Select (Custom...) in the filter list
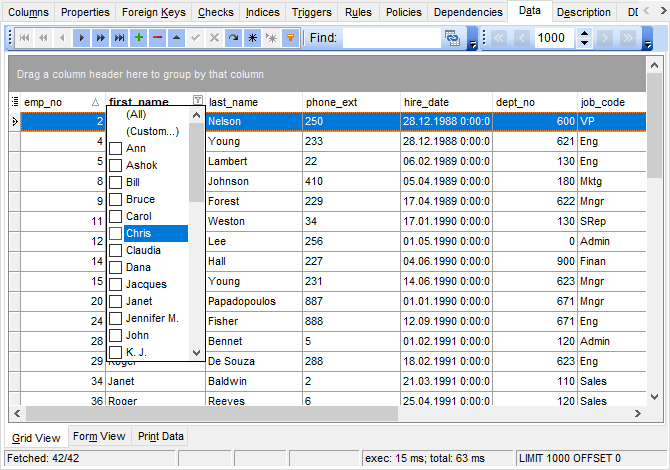 [150, 132]
